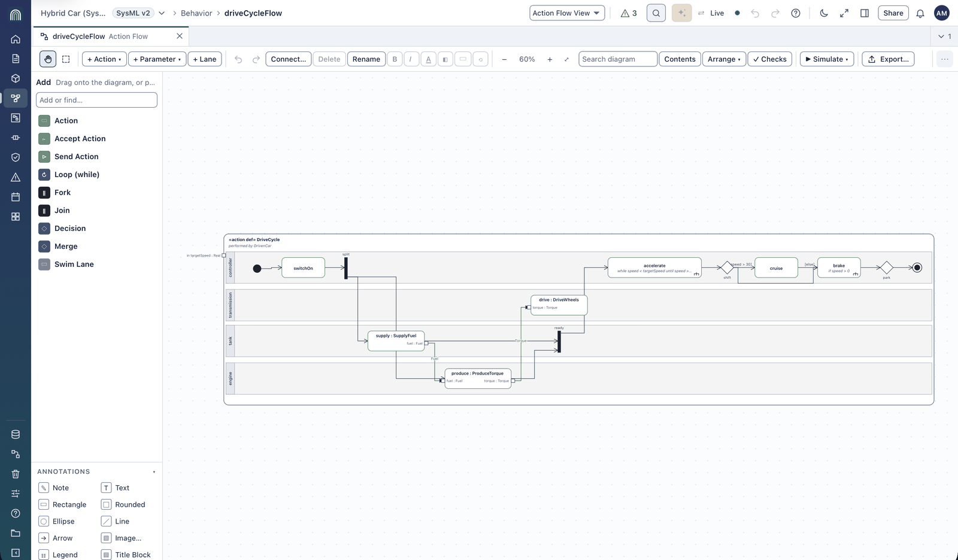Open the search magnifier in top bar
The width and height of the screenshot is (958, 560).
pos(656,13)
